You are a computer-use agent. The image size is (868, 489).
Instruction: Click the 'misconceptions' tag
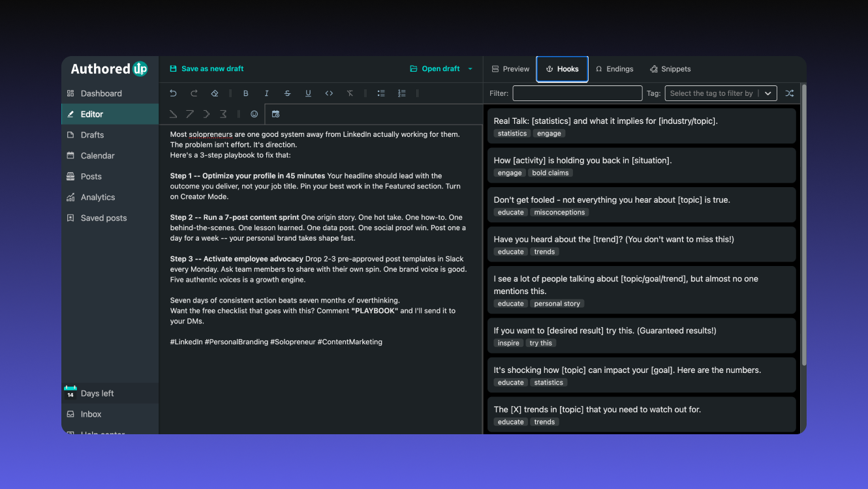[559, 212]
